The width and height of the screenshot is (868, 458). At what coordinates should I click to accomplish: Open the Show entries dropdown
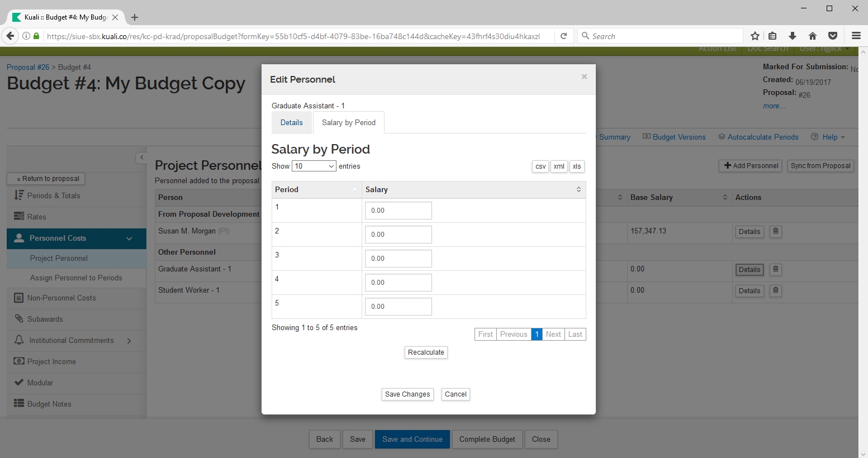(314, 166)
